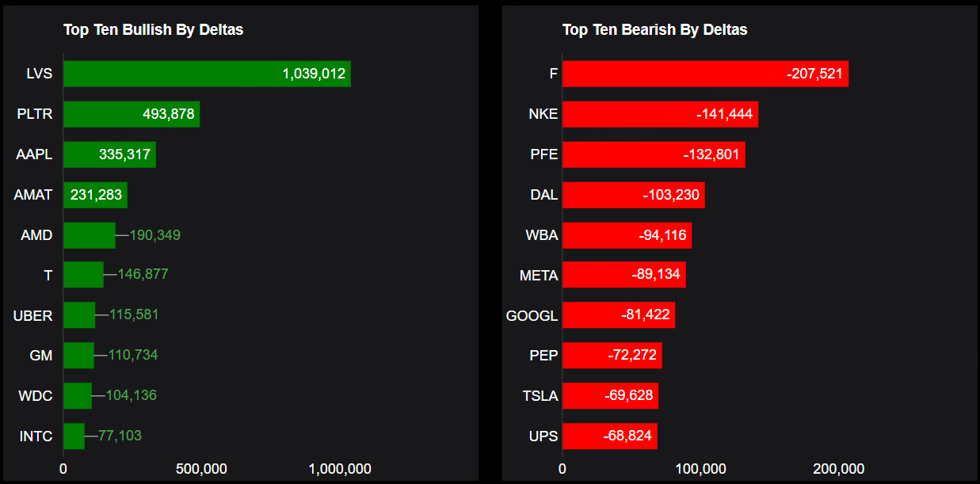Select the NKE bearish bar
The width and height of the screenshot is (980, 484).
[x=660, y=114]
